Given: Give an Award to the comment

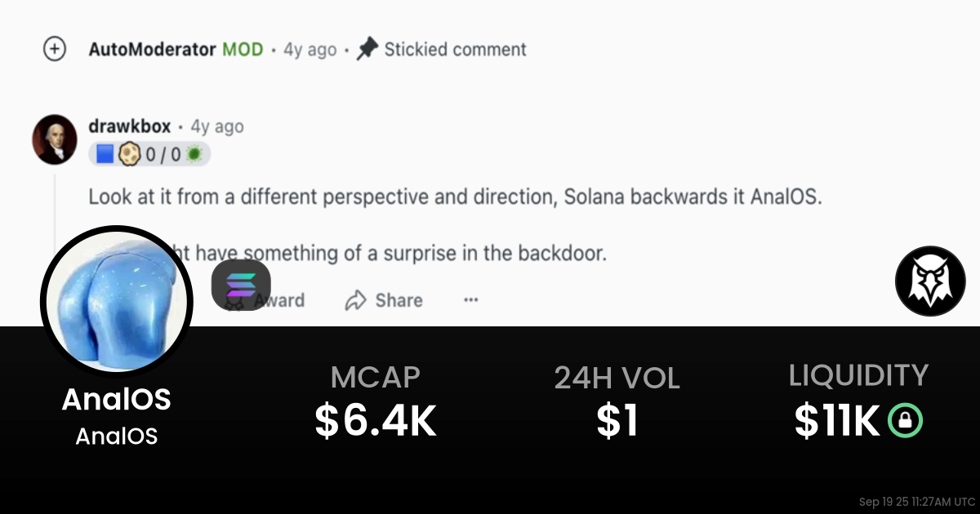Looking at the screenshot, I should pyautogui.click(x=279, y=300).
